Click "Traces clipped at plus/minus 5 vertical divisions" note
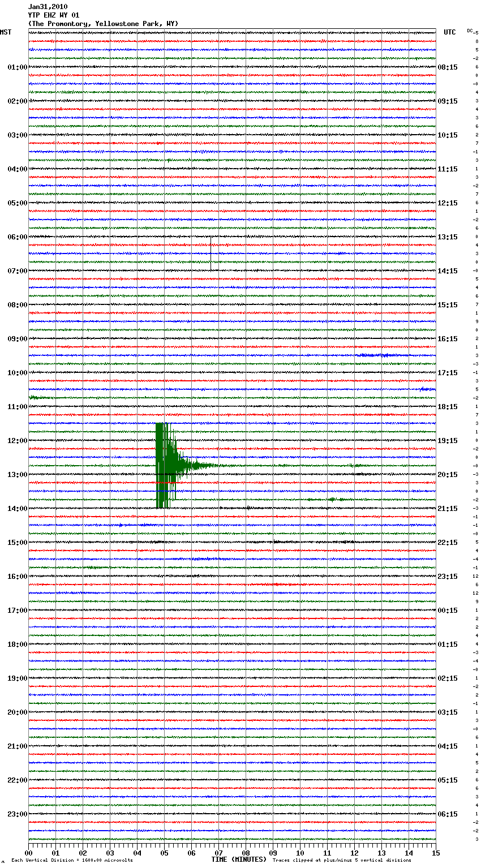 click(x=342, y=860)
